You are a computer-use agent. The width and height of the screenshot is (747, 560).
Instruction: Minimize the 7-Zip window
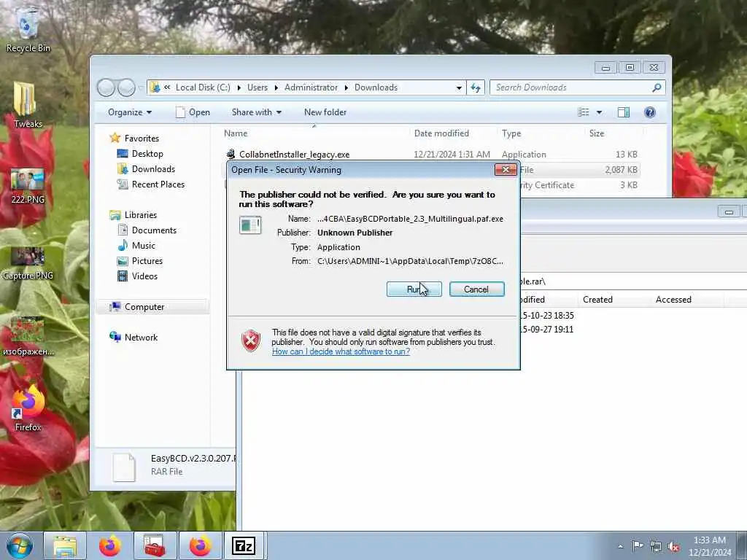729,212
